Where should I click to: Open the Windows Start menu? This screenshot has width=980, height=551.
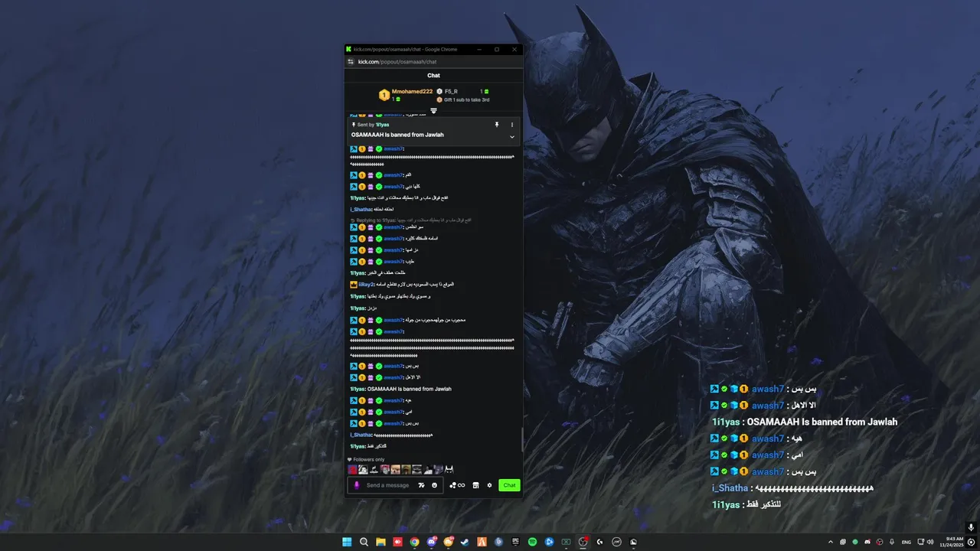(x=347, y=542)
